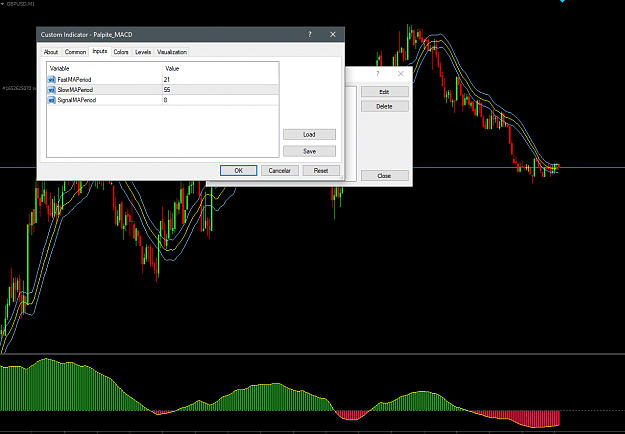Click help icon in Palpite_MACD dialog title bar
This screenshot has height=434, width=625.
pyautogui.click(x=310, y=35)
